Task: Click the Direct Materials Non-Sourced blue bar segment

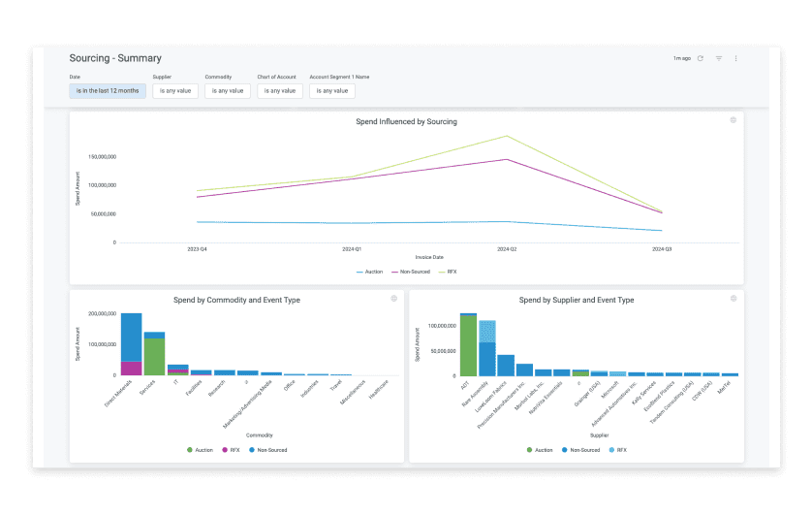Action: click(132, 338)
